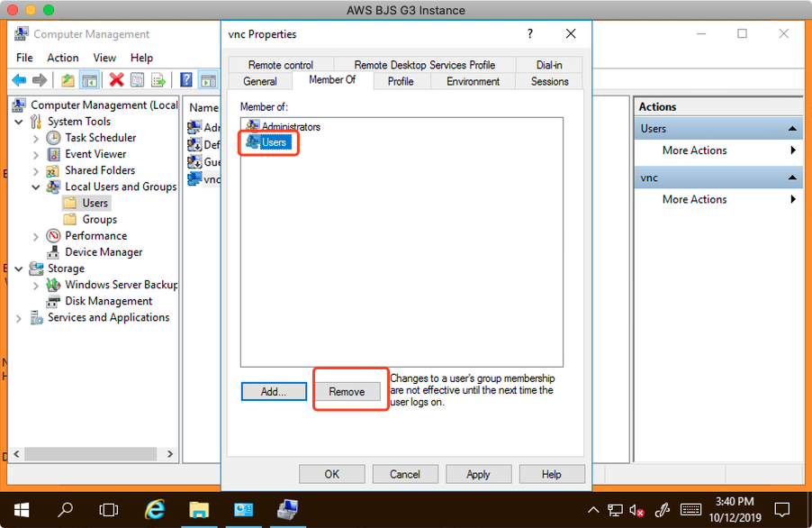The height and width of the screenshot is (528, 812).
Task: Click the red Delete icon in toolbar
Action: tap(116, 80)
